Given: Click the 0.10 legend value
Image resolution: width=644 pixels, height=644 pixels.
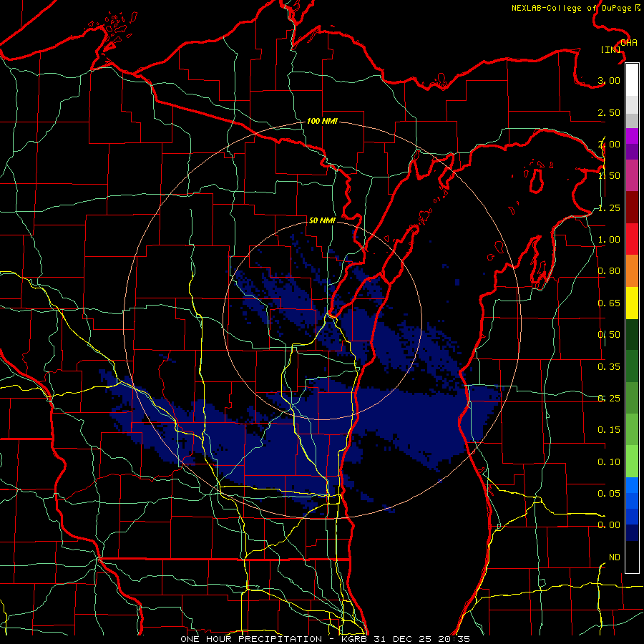Looking at the screenshot, I should [x=609, y=462].
